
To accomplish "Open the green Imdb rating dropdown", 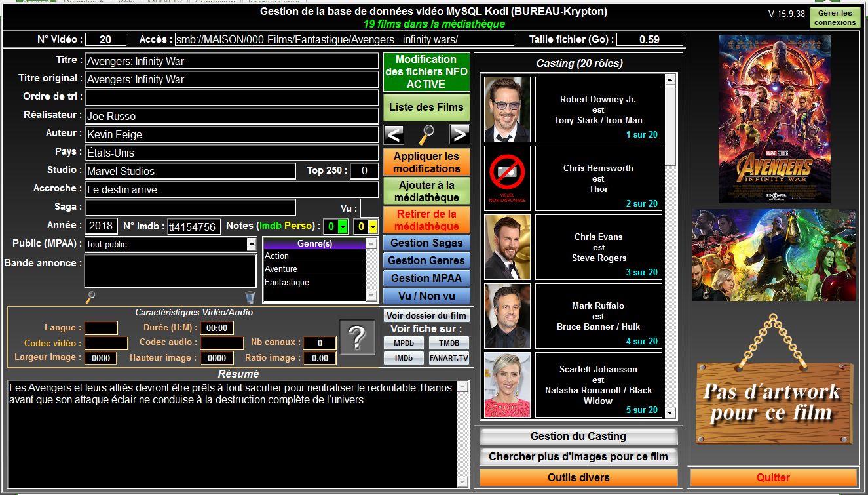I will click(x=343, y=227).
